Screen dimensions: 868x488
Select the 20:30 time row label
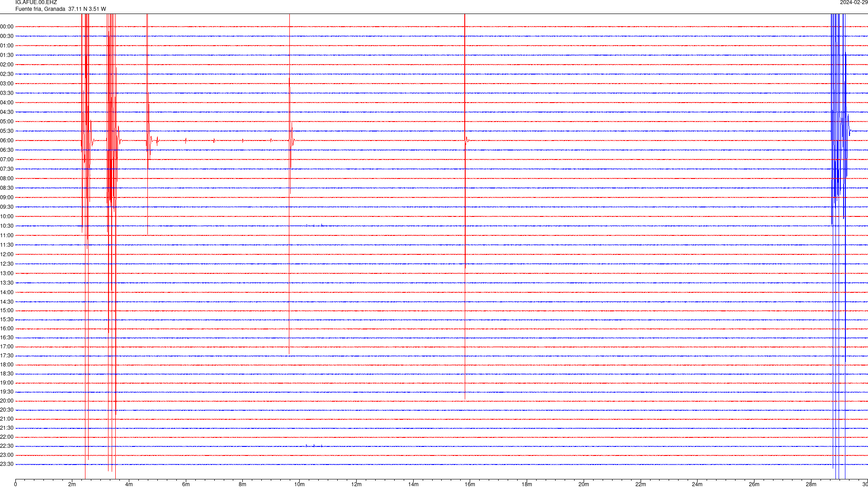(x=7, y=410)
